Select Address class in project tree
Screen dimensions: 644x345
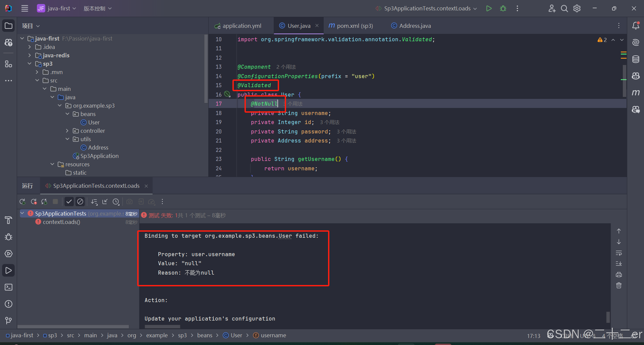95,148
